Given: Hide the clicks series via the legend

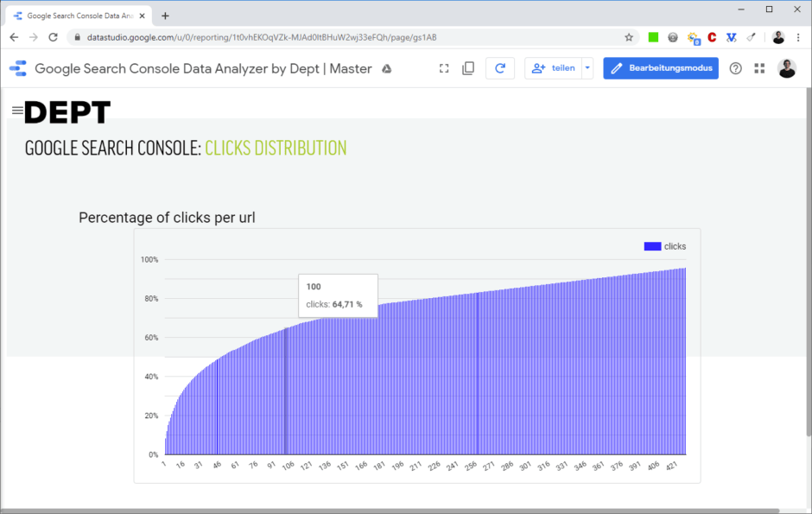Looking at the screenshot, I should click(x=676, y=245).
